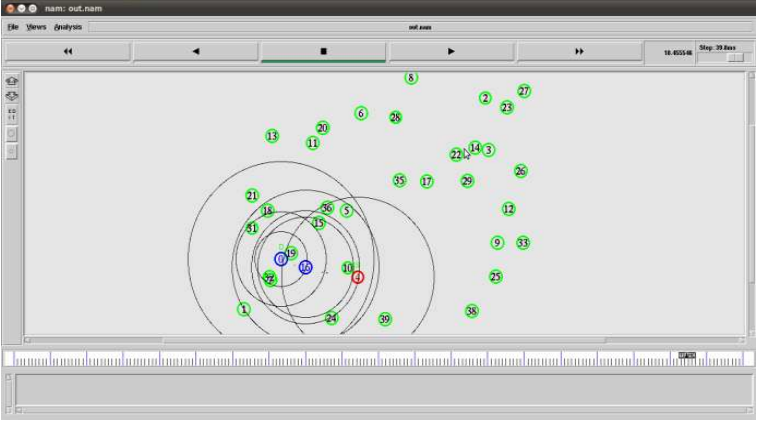This screenshot has width=759, height=422.
Task: Click the bottom annotation panel area
Action: tap(383, 390)
